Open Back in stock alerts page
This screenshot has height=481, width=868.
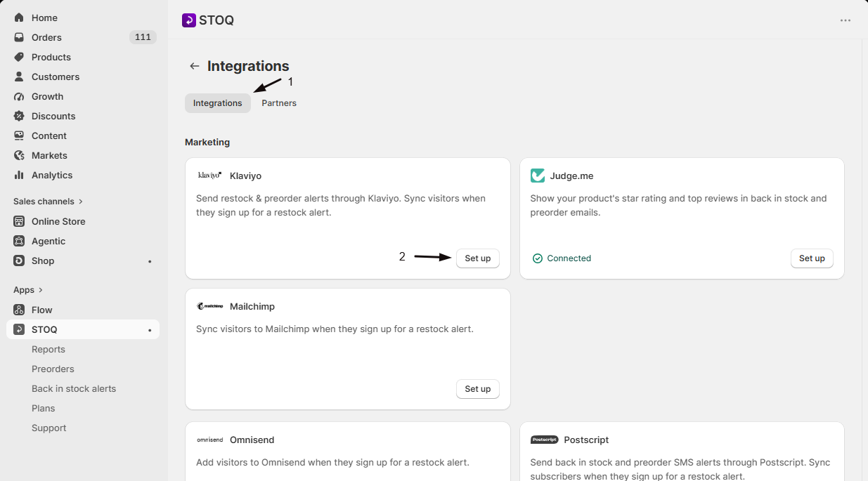74,388
